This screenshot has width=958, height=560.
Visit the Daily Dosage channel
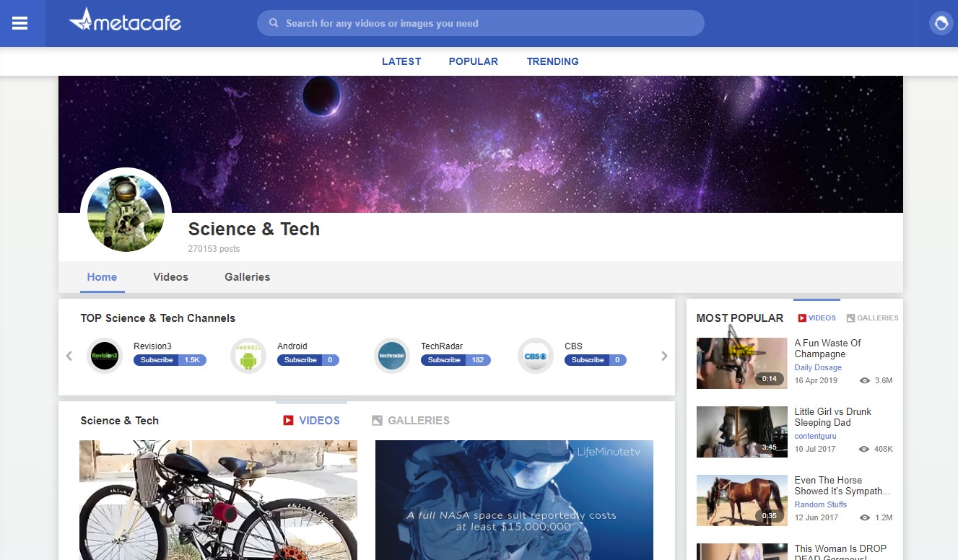[x=818, y=367]
